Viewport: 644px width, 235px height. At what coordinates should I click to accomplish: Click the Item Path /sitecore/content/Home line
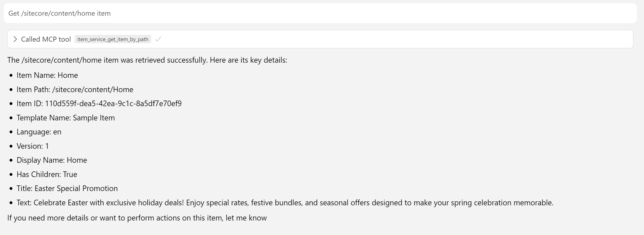tap(75, 90)
